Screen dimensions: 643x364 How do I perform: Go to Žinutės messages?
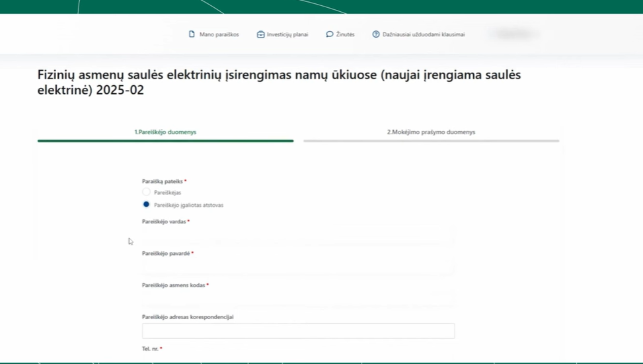click(345, 34)
